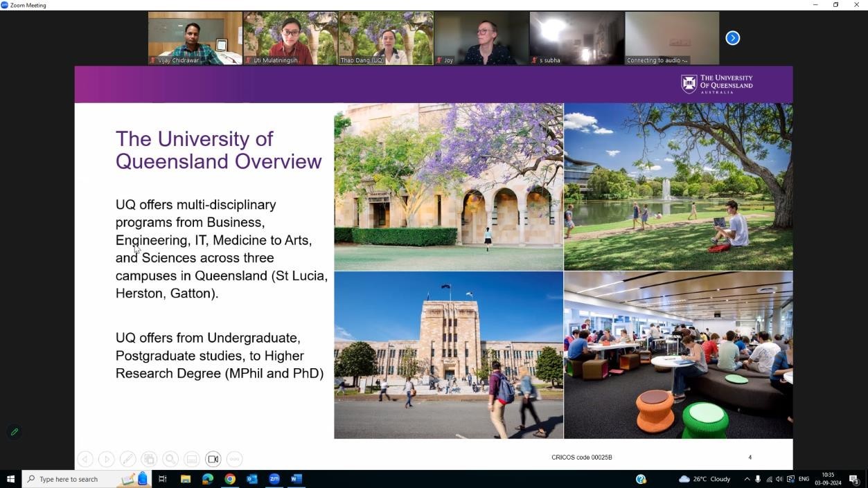Launch Microsoft Edge from taskbar
Viewport: 868px width, 488px height.
208,479
